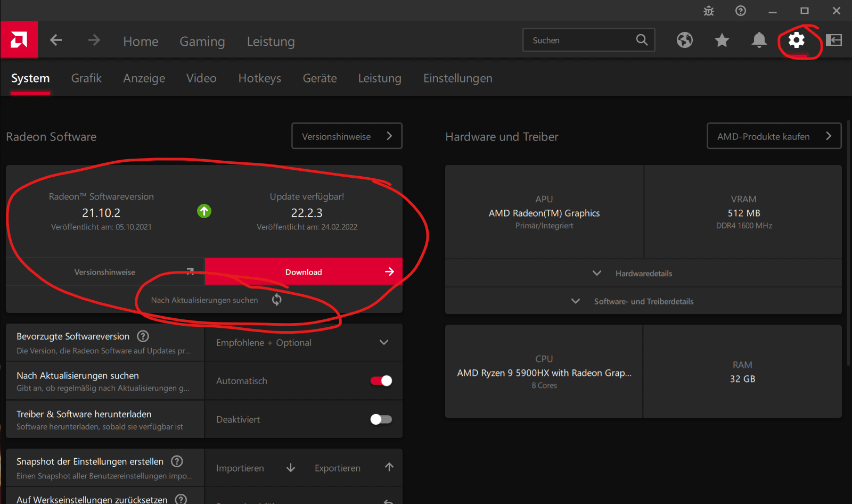The width and height of the screenshot is (852, 504).
Task: Open notifications bell icon
Action: 759,40
